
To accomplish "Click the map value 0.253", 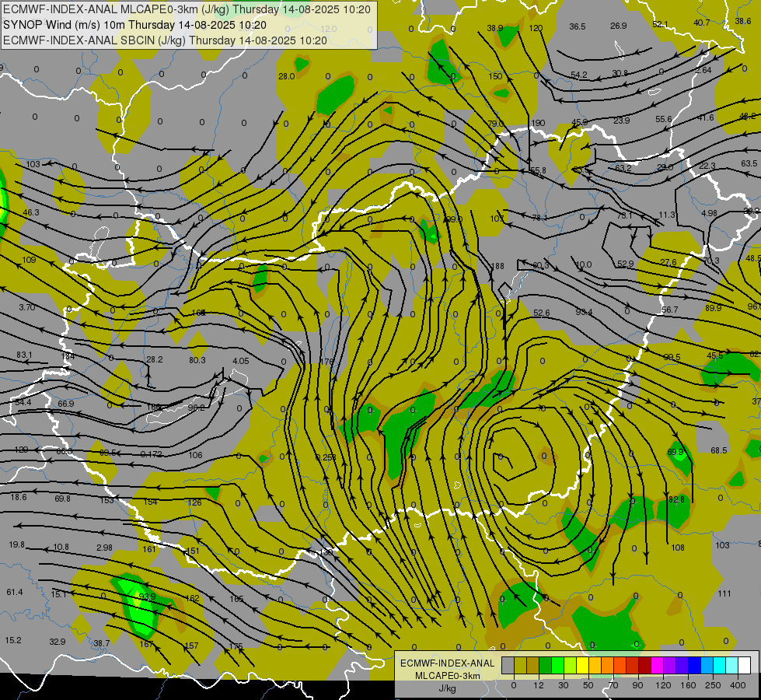I will click(326, 457).
